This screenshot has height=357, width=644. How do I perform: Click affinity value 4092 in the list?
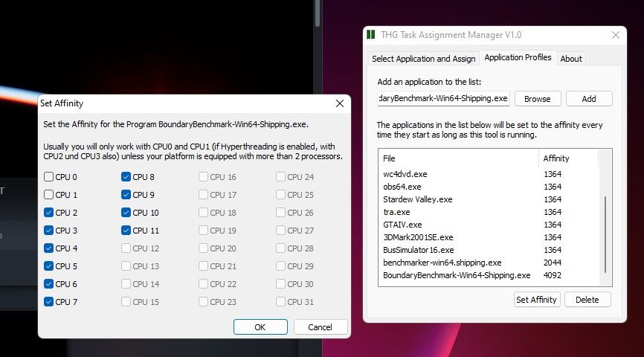[553, 275]
